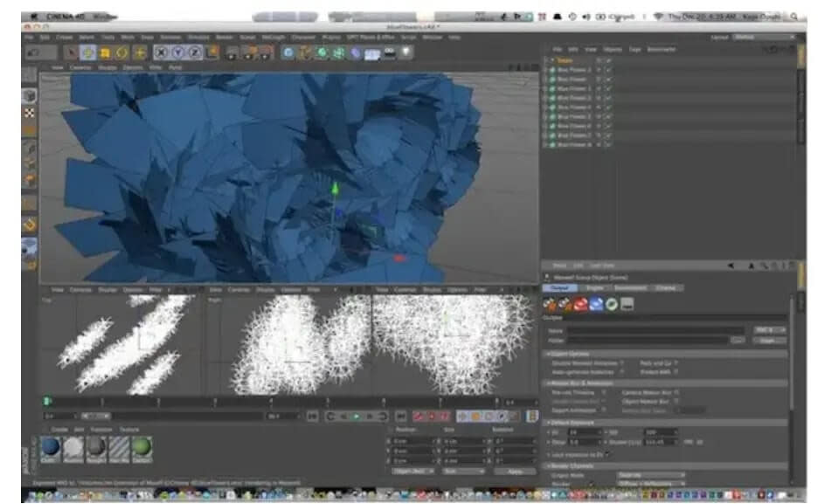The image size is (818, 504).
Task: Click the red record keyframe button
Action: (x=417, y=417)
